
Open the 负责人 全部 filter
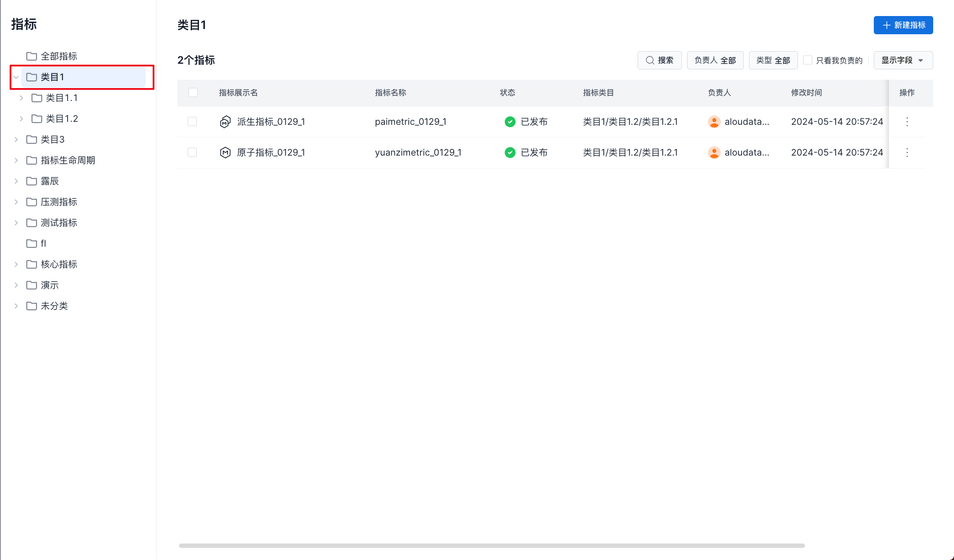tap(715, 60)
